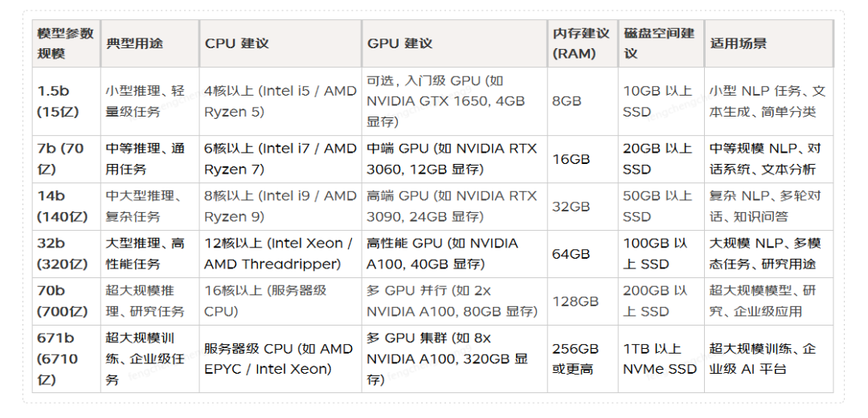Click the 128GB memory cell
Image resolution: width=868 pixels, height=418 pixels.
[575, 301]
